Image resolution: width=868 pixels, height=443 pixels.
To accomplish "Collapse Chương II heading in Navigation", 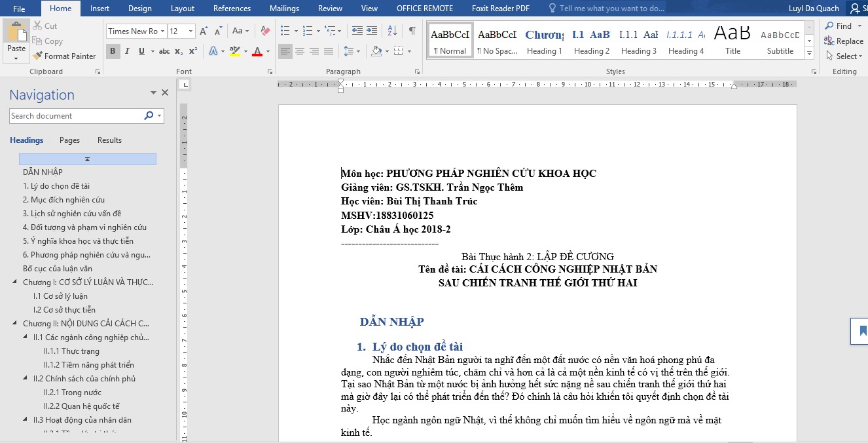I will (15, 324).
